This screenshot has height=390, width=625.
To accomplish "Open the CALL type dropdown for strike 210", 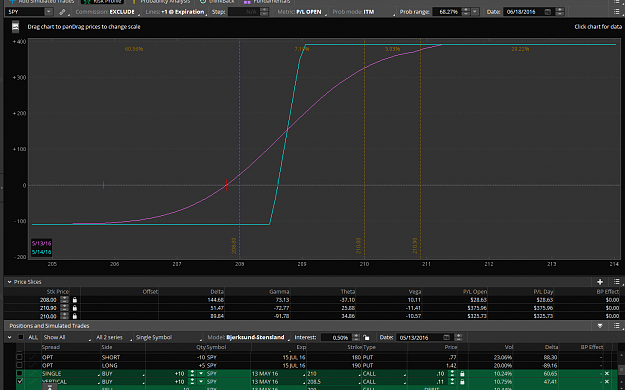I will [x=384, y=374].
